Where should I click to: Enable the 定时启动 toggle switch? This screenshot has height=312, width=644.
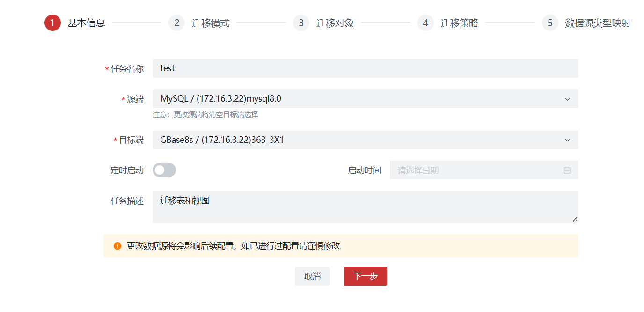pyautogui.click(x=164, y=170)
